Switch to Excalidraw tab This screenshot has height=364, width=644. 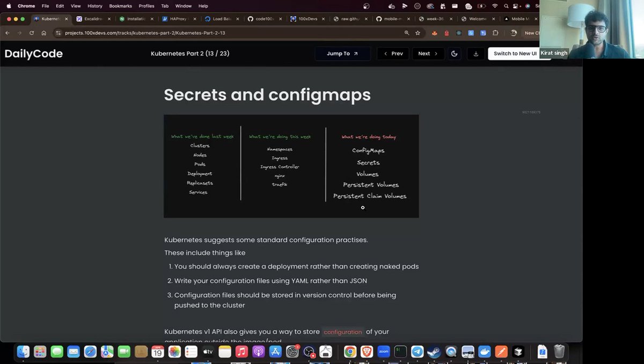[92, 19]
